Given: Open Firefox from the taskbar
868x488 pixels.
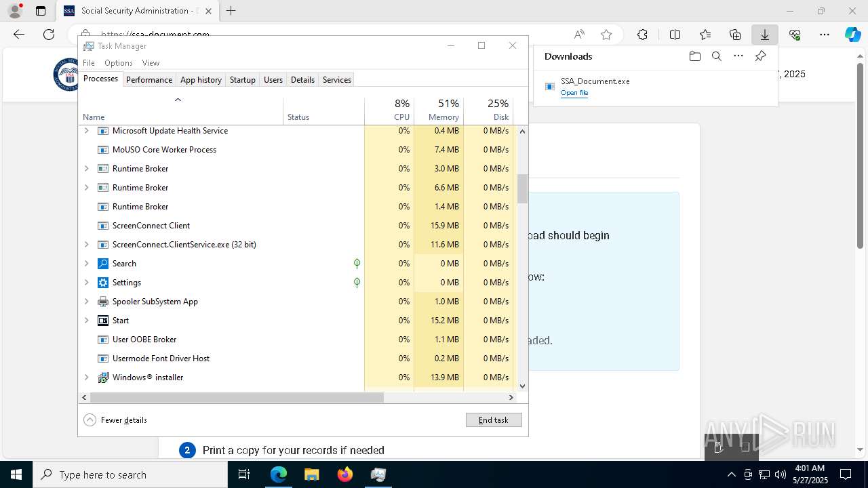Looking at the screenshot, I should tap(345, 474).
